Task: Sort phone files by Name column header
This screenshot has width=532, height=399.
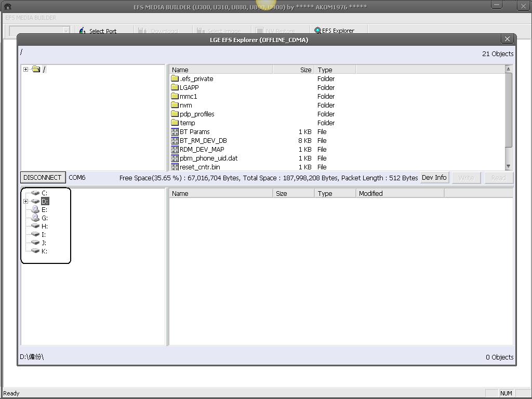Action: click(221, 70)
